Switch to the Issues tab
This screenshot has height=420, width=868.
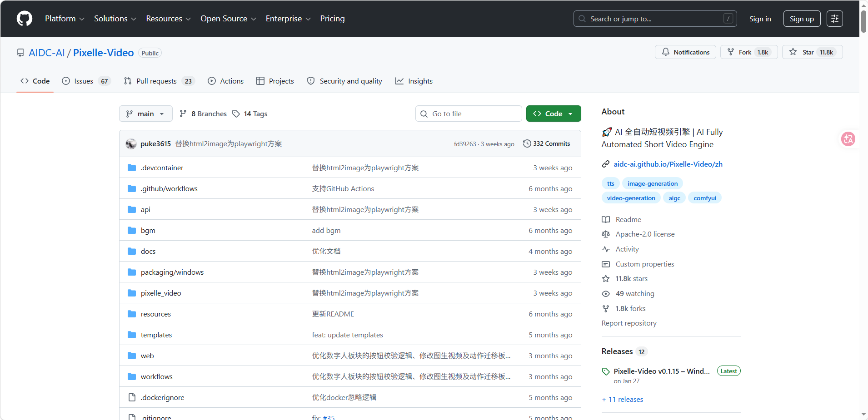coord(86,81)
